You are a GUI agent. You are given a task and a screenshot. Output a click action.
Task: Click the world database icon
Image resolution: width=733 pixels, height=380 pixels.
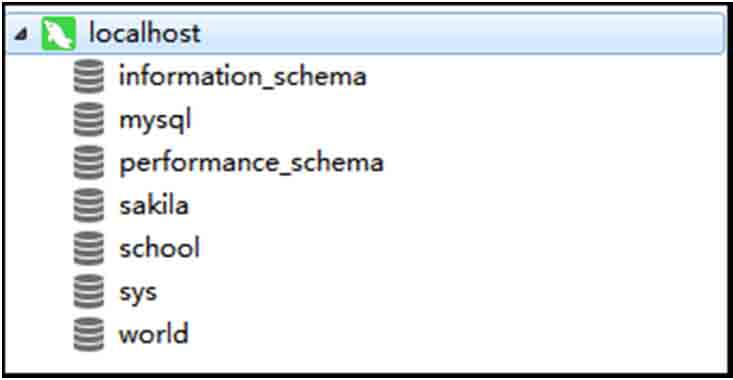click(89, 334)
